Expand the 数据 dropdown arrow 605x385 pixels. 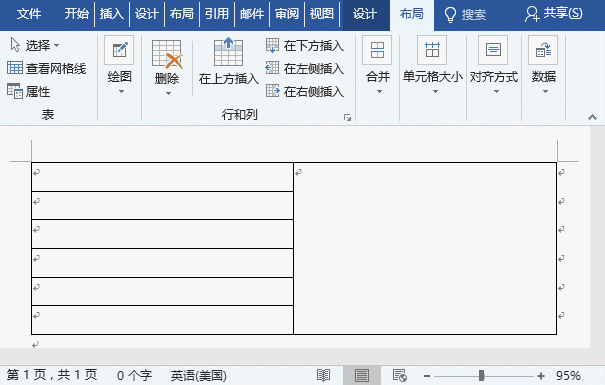point(545,92)
